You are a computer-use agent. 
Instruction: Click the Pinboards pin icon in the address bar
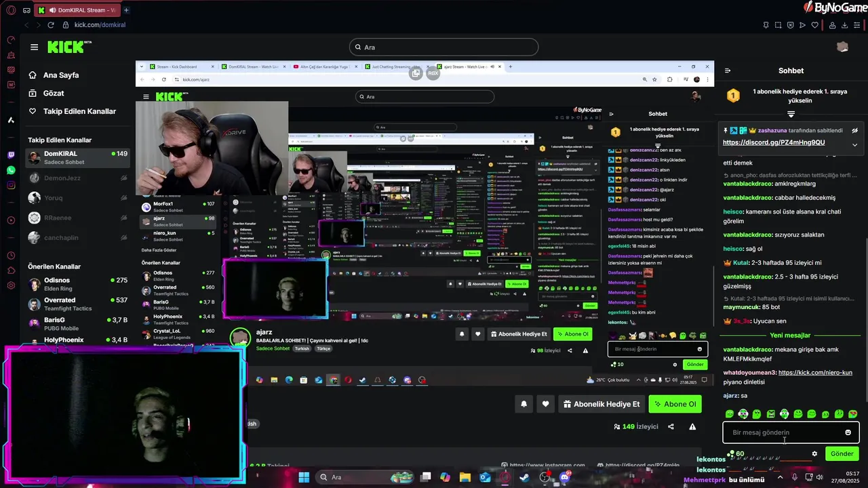point(766,25)
